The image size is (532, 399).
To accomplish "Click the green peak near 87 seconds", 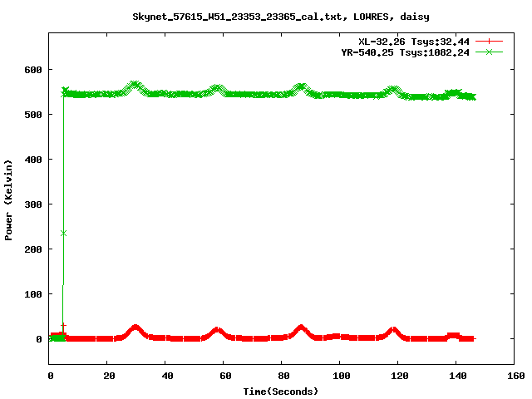I will (301, 86).
